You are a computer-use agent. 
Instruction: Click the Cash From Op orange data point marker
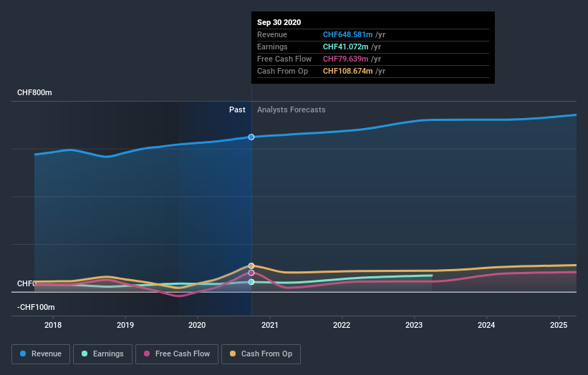tap(251, 266)
